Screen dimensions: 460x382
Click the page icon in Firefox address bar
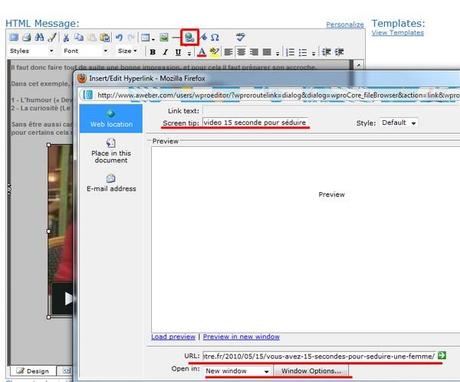point(88,95)
